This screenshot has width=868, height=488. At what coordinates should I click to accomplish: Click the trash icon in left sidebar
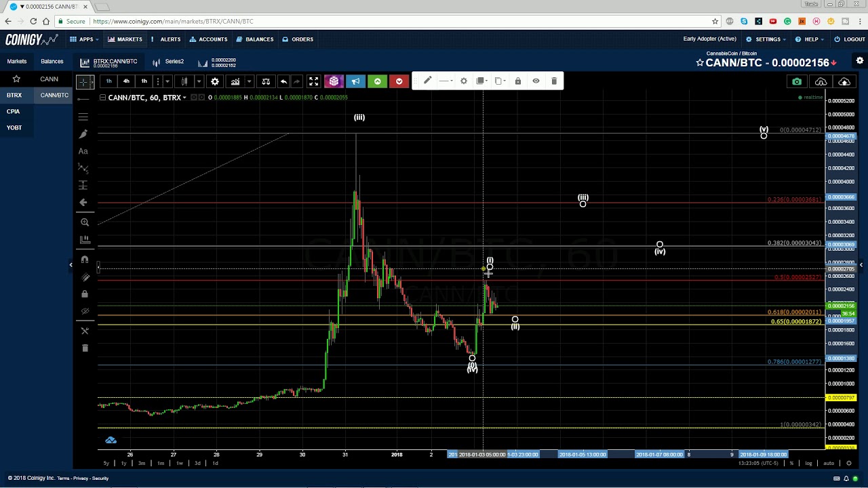(85, 348)
